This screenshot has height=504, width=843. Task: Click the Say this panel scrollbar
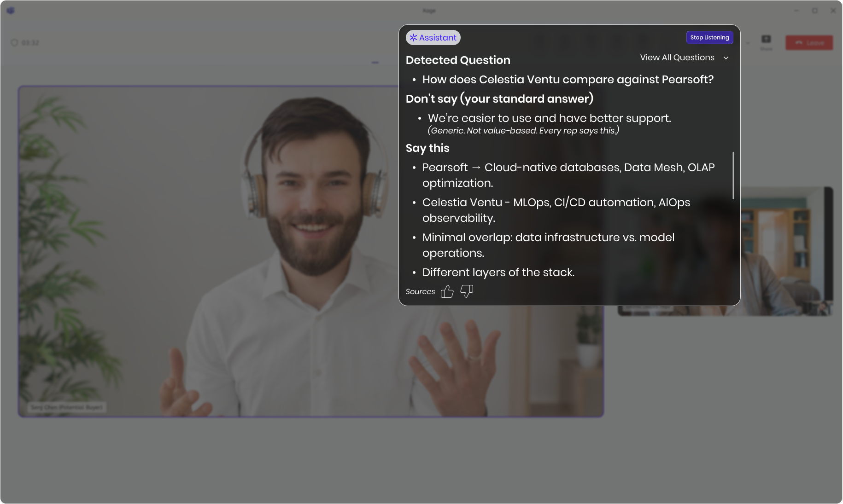733,175
